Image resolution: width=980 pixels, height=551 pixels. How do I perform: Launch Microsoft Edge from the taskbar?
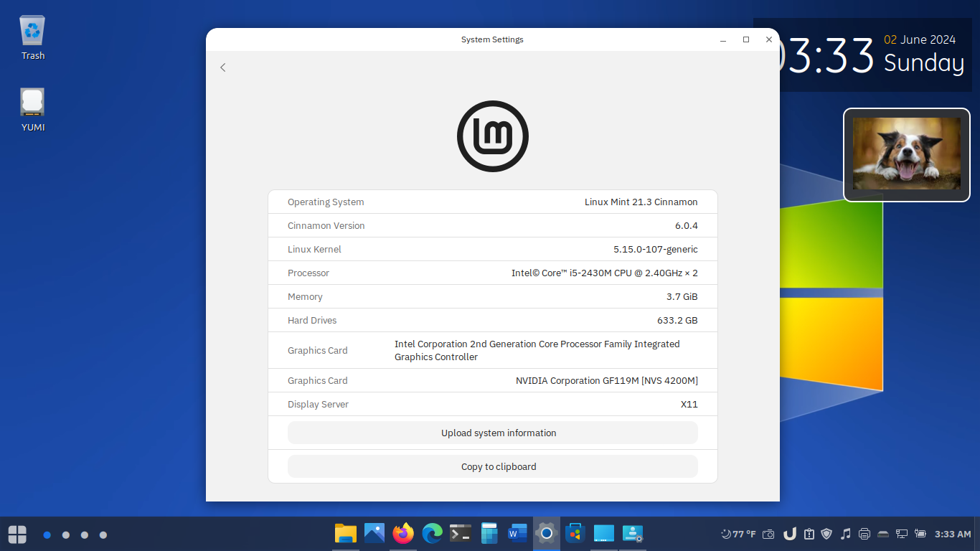click(432, 533)
